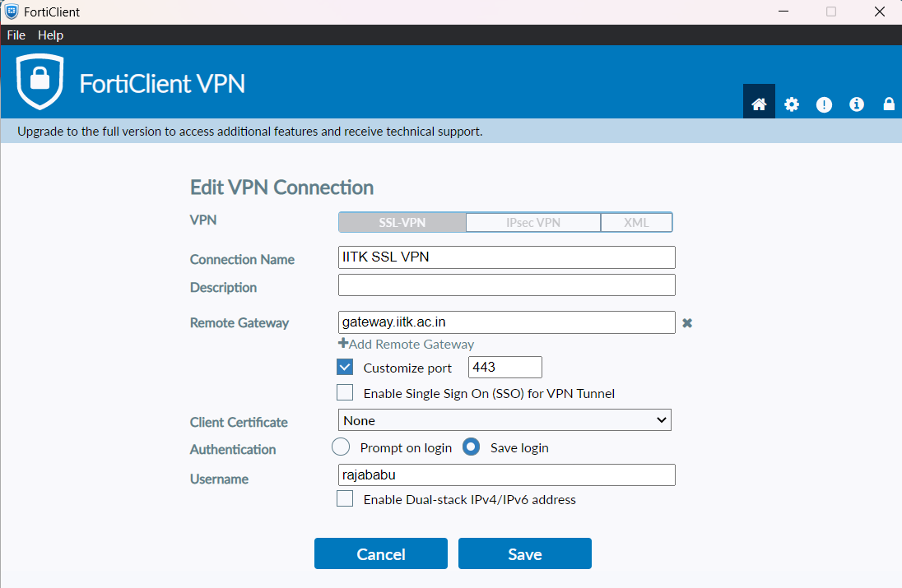Remove gateway with the X icon
This screenshot has height=588, width=902.
click(x=687, y=323)
